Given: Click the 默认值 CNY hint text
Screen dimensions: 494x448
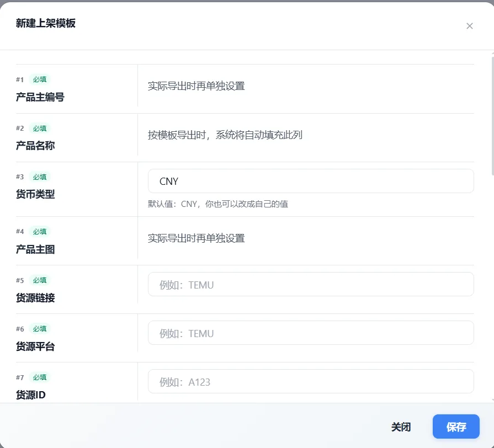Looking at the screenshot, I should coord(217,204).
